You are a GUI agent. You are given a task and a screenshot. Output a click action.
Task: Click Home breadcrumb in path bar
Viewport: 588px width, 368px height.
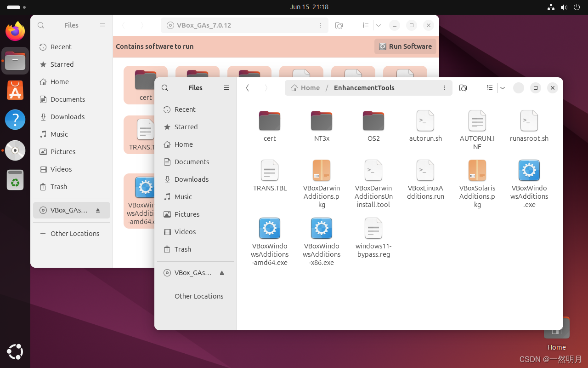pyautogui.click(x=305, y=88)
